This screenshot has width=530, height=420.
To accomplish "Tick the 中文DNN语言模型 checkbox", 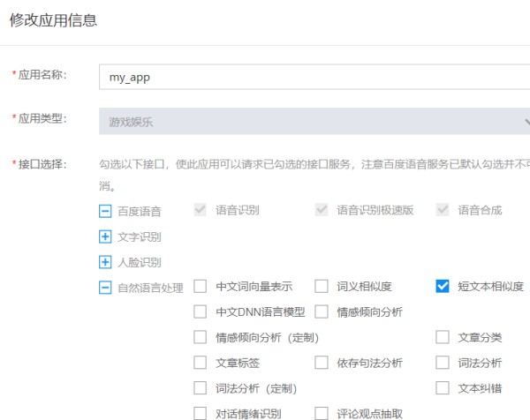I will pyautogui.click(x=201, y=311).
